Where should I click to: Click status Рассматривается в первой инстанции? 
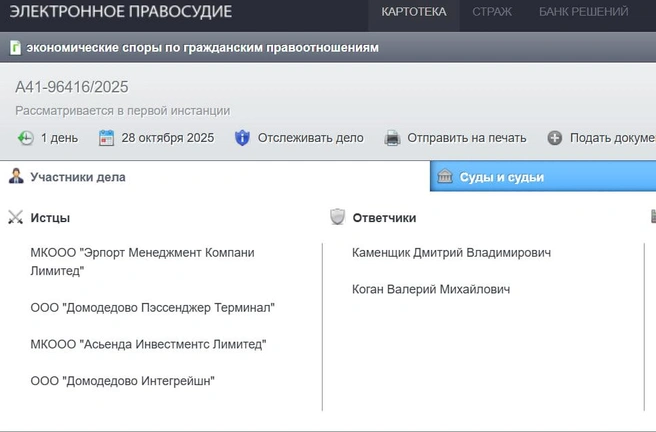pyautogui.click(x=123, y=111)
